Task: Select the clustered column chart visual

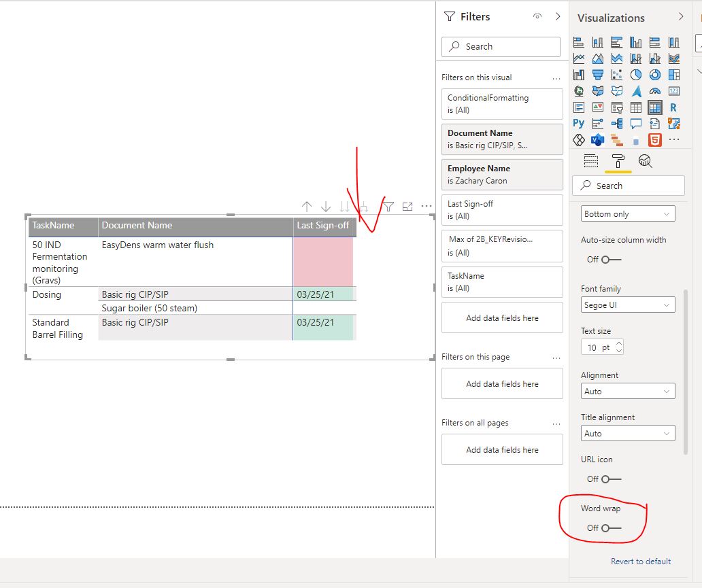Action: (x=636, y=43)
